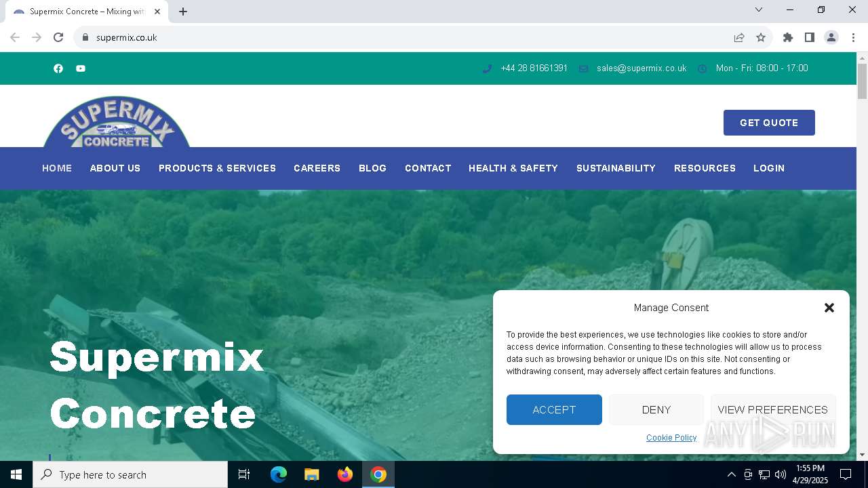Open the Login page
Image resolution: width=868 pixels, height=488 pixels.
769,168
